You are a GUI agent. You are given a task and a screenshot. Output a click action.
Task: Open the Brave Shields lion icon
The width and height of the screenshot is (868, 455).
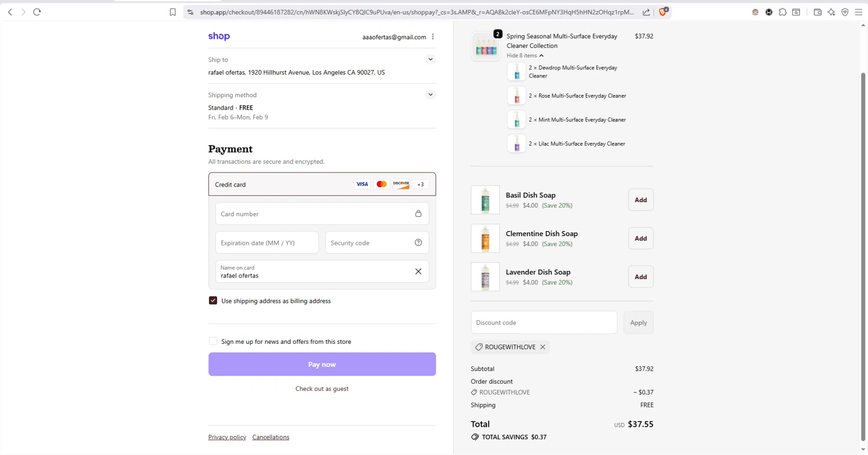663,12
